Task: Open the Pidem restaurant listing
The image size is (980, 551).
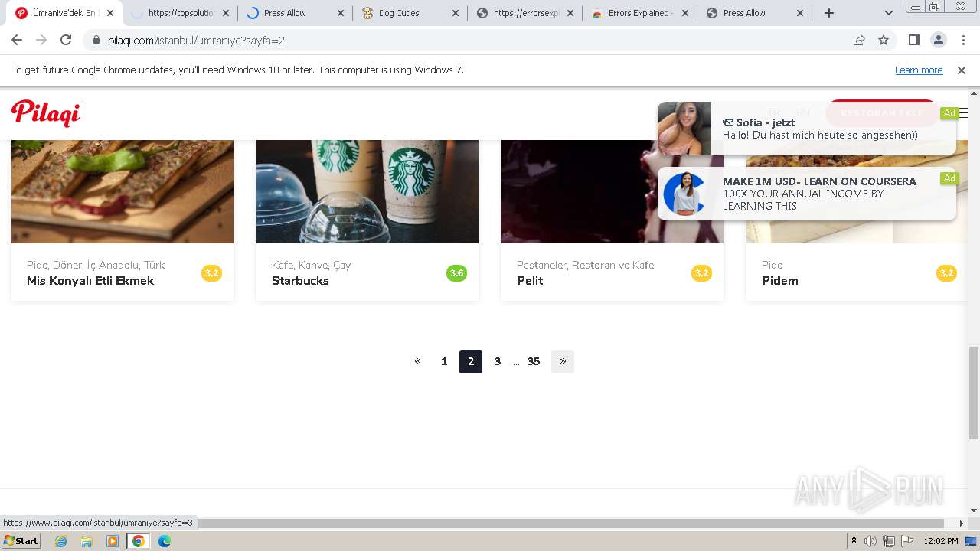Action: 780,281
